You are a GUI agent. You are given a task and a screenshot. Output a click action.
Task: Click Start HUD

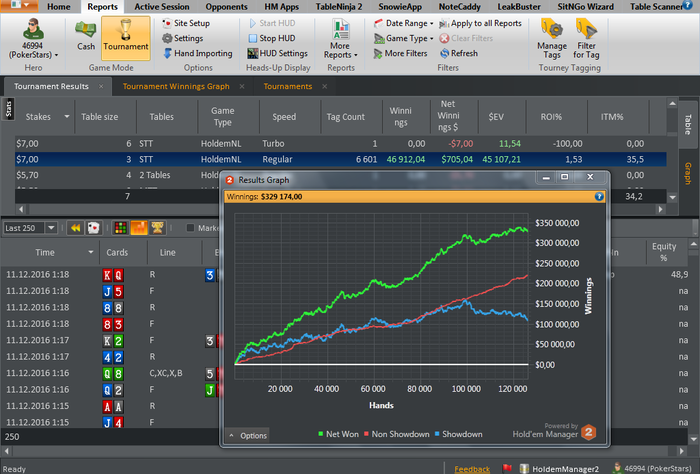coord(272,23)
